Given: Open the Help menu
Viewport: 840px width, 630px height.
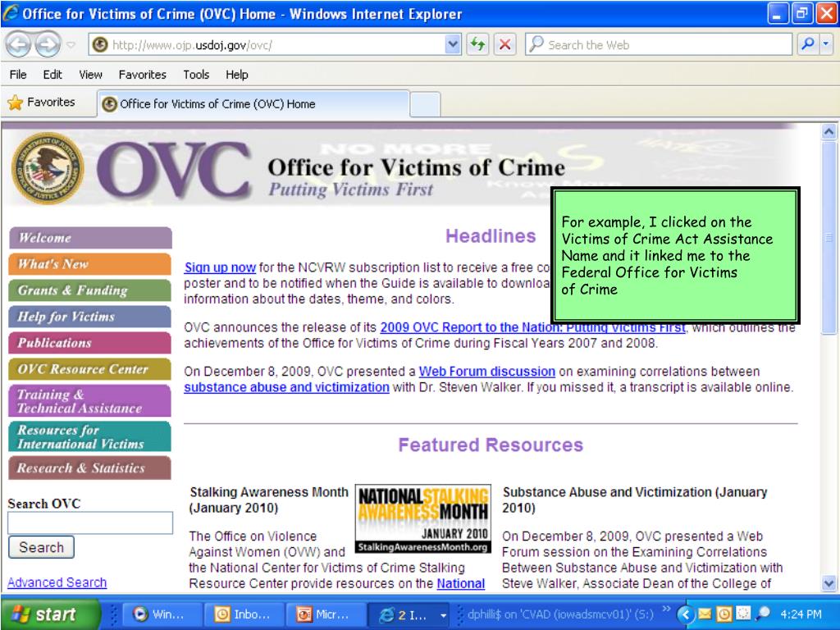Looking at the screenshot, I should click(x=237, y=75).
